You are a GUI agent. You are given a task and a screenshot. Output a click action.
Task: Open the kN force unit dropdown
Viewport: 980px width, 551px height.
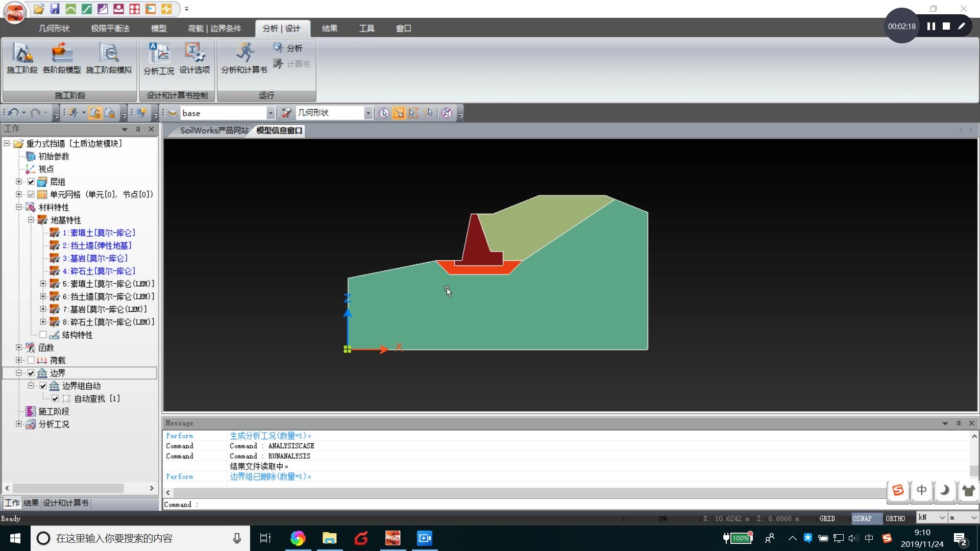pyautogui.click(x=942, y=518)
